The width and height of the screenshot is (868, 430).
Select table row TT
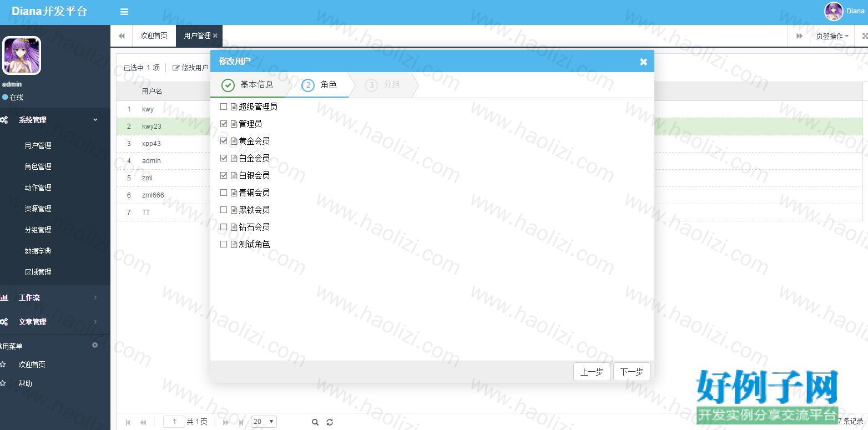(x=489, y=213)
